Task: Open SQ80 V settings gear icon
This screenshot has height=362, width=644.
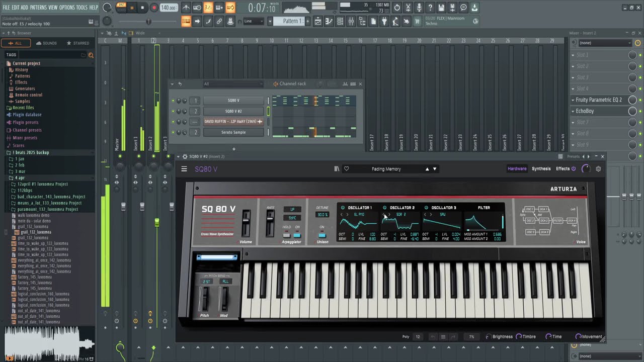Action: click(x=598, y=169)
